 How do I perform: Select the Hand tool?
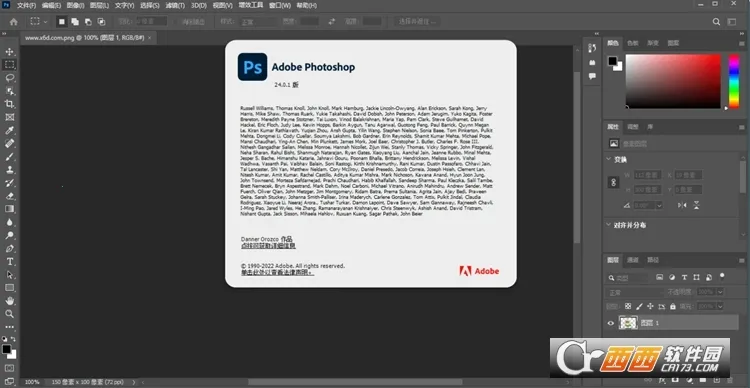(x=10, y=301)
